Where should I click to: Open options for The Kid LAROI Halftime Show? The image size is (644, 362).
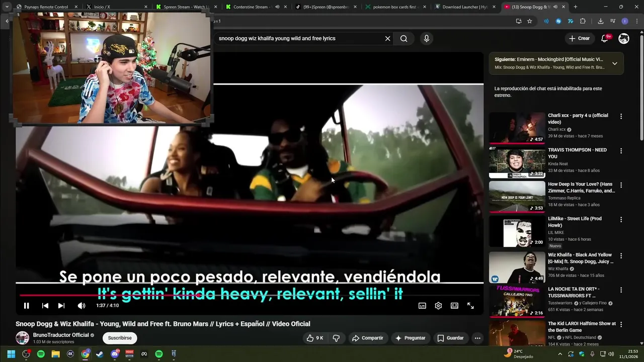621,324
